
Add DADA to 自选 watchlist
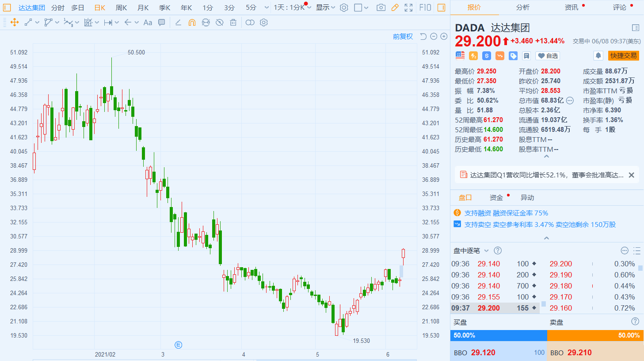[548, 56]
